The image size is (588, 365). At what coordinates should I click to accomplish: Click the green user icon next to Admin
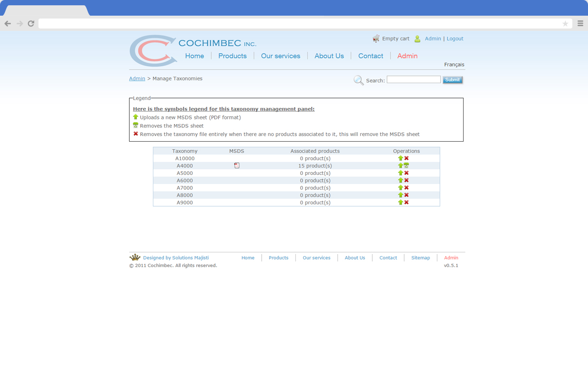tap(417, 38)
